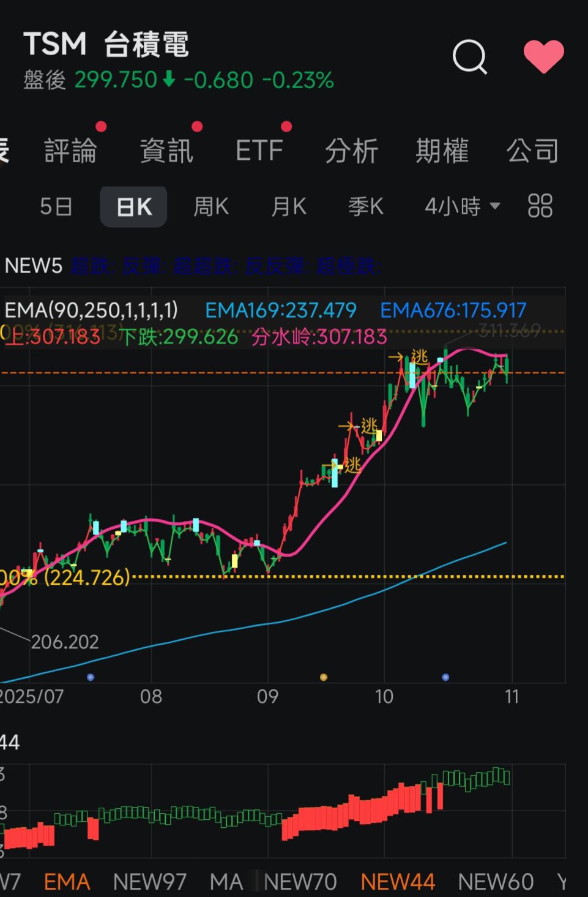Image resolution: width=588 pixels, height=897 pixels.
Task: Open the search magnifier icon
Action: [x=469, y=57]
